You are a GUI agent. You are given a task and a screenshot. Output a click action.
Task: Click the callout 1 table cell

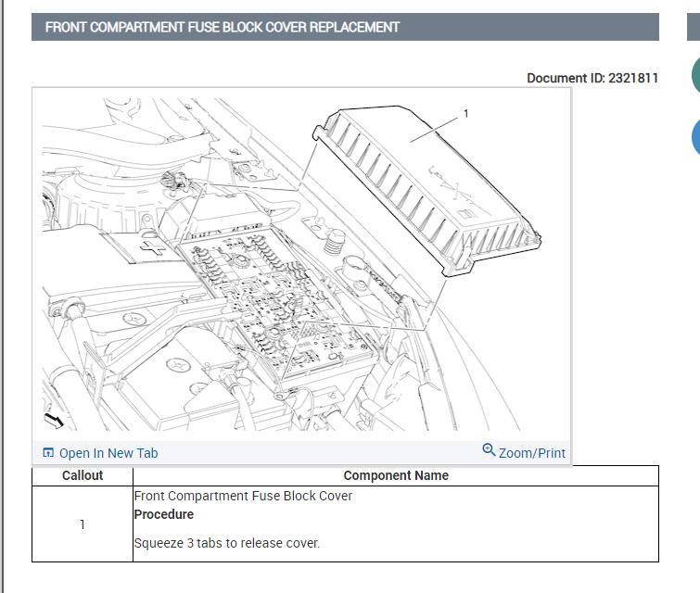tap(83, 524)
